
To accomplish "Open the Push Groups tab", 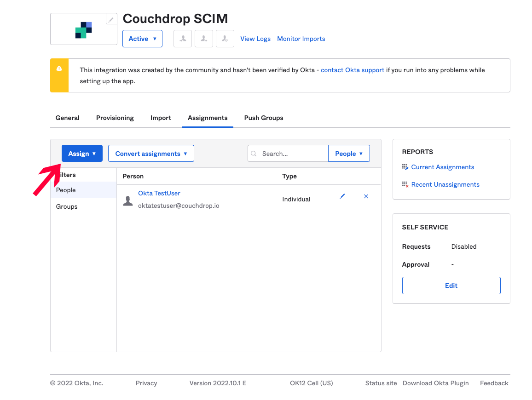I will pos(264,118).
